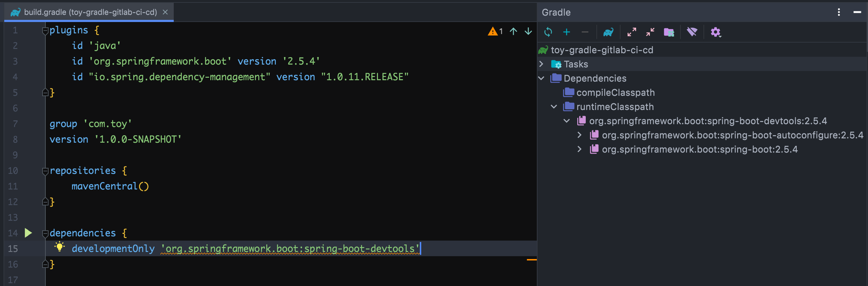Open the dependency analyzer folder icon
The width and height of the screenshot is (868, 286).
(669, 32)
